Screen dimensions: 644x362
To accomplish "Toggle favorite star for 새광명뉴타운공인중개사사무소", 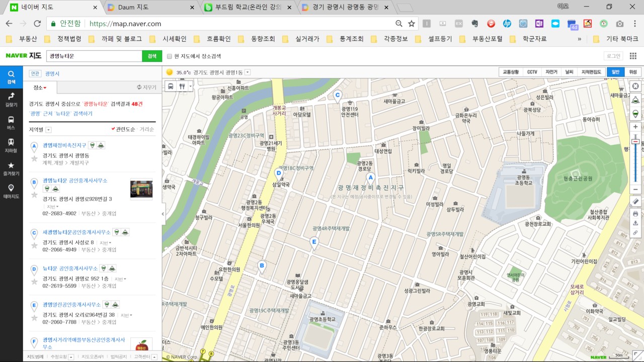I will 34,245.
